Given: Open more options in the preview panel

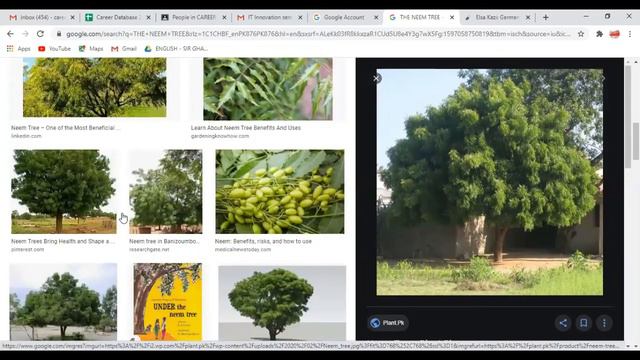Looking at the screenshot, I should tap(604, 323).
